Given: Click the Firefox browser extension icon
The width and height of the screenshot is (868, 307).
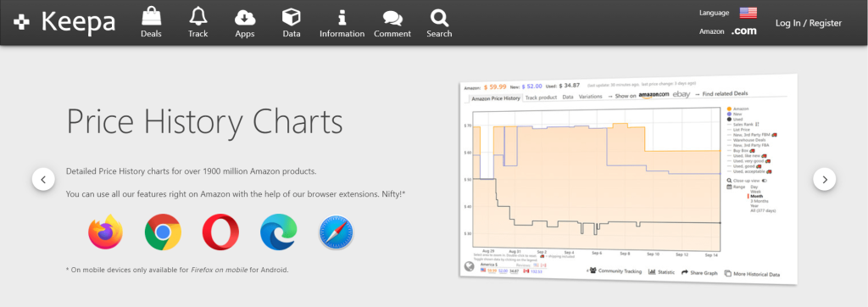Looking at the screenshot, I should pos(105,232).
